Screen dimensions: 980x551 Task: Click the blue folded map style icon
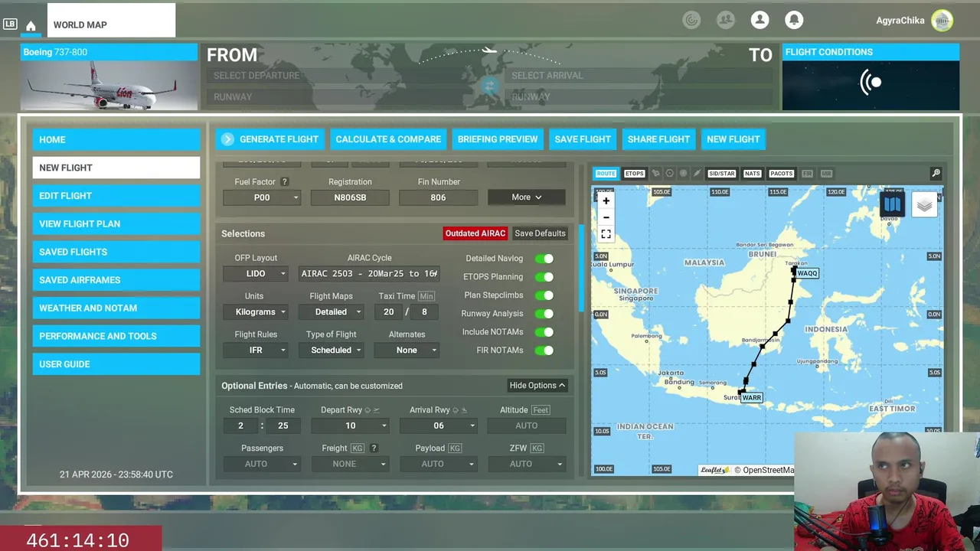click(x=892, y=204)
